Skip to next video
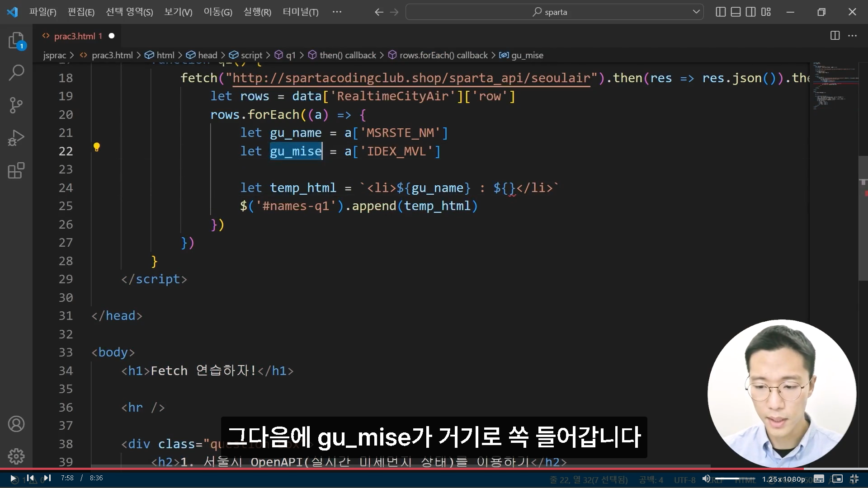The height and width of the screenshot is (488, 868). point(47,478)
